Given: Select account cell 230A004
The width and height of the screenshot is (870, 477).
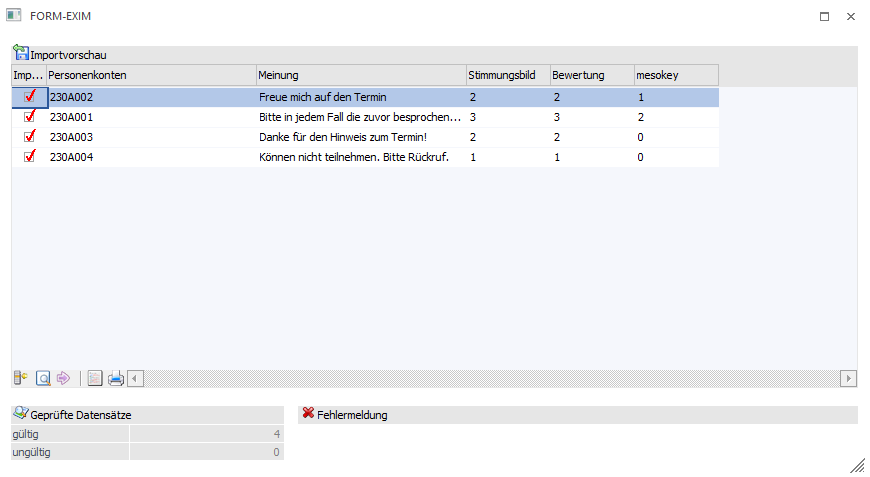Looking at the screenshot, I should (x=151, y=157).
